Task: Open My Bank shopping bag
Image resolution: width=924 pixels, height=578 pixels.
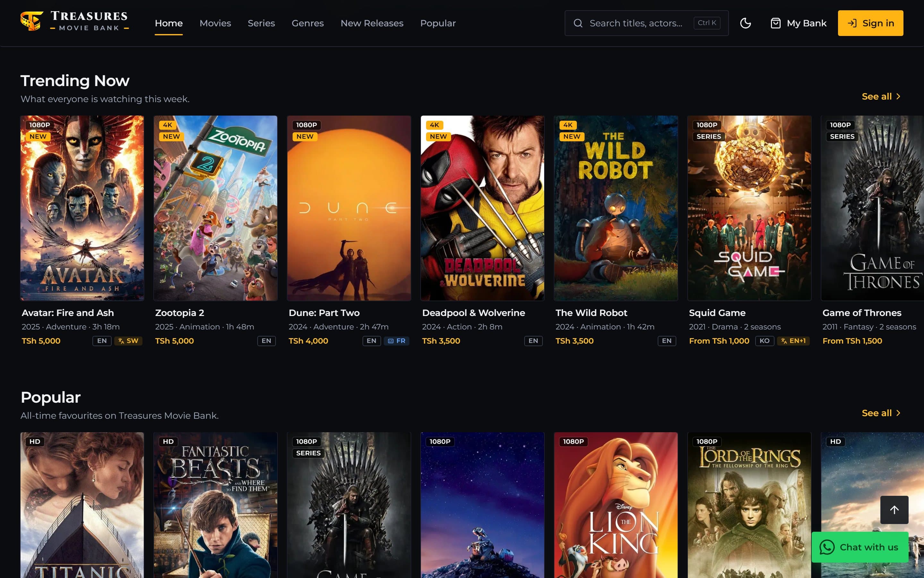Action: click(798, 23)
